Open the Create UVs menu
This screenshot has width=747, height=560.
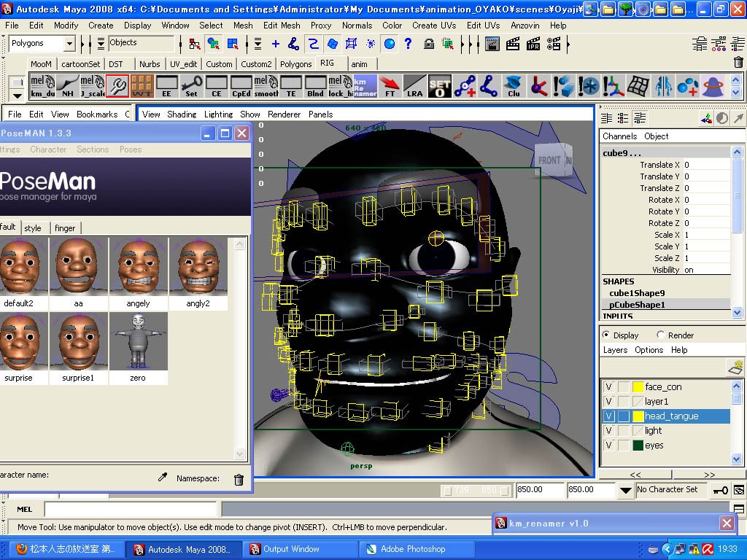click(x=434, y=26)
